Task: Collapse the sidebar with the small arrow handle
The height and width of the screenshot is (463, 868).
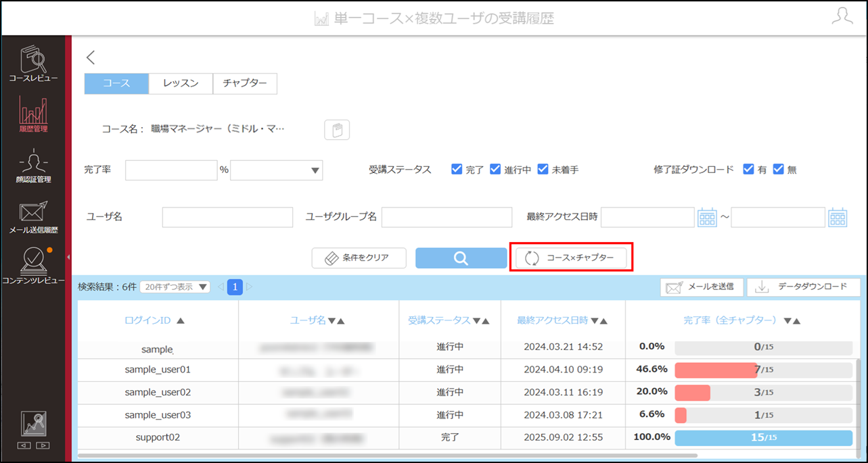Action: 68,258
